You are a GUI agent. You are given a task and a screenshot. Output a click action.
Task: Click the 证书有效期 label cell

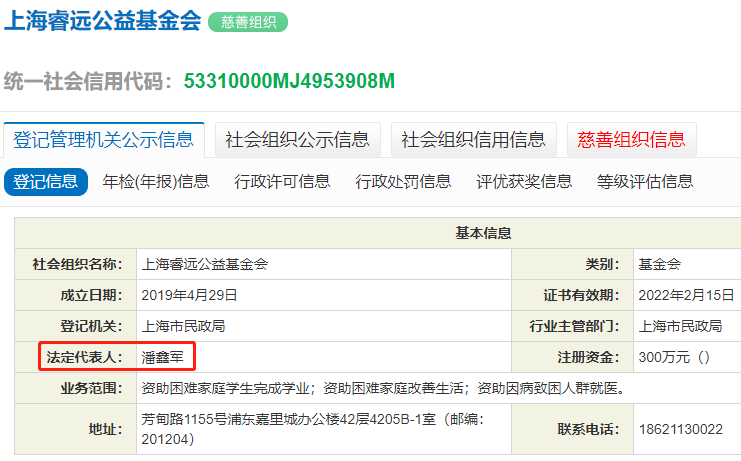pyautogui.click(x=573, y=295)
